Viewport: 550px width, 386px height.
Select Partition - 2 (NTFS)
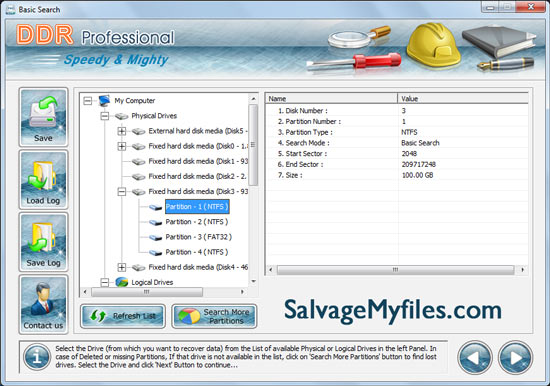pos(197,222)
